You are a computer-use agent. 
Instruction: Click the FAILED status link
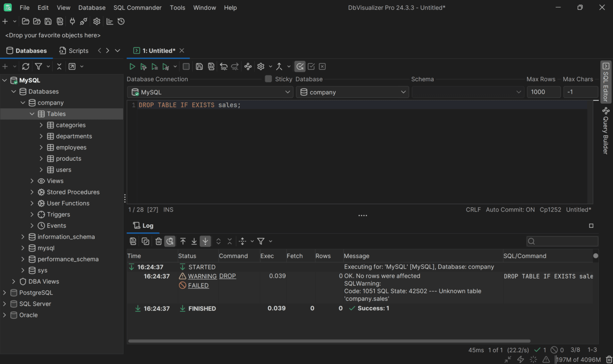point(198,286)
